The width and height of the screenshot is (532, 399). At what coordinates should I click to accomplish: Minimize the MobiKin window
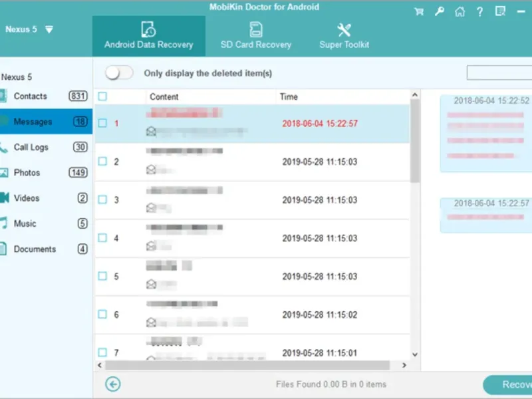tap(521, 12)
